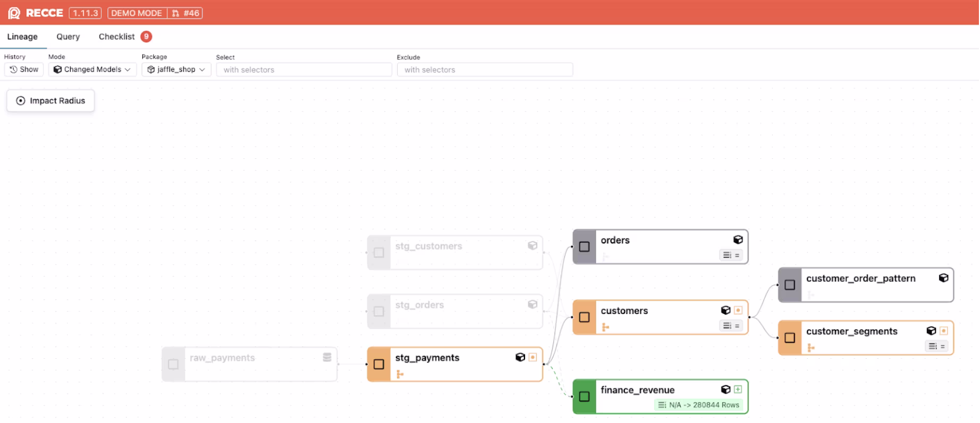Image resolution: width=980 pixels, height=423 pixels.
Task: Select the customers node label
Action: [624, 311]
